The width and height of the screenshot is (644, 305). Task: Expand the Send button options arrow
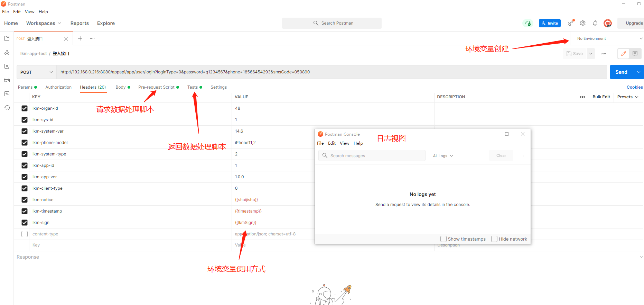[638, 72]
